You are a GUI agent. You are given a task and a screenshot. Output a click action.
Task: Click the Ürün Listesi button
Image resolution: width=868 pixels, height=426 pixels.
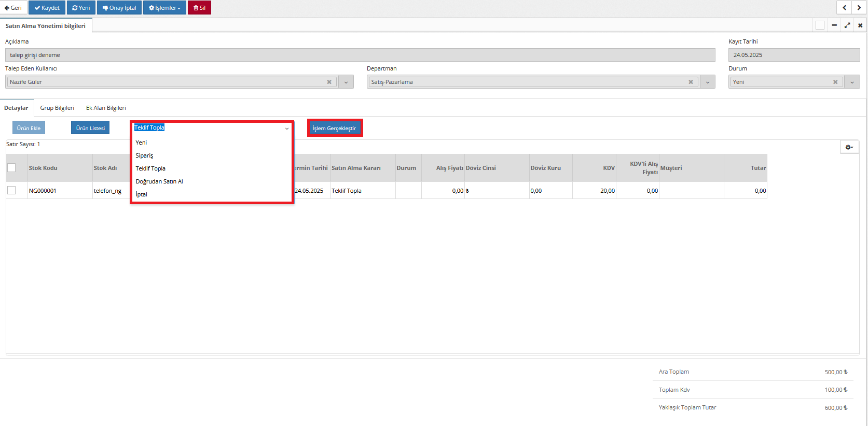click(x=90, y=128)
